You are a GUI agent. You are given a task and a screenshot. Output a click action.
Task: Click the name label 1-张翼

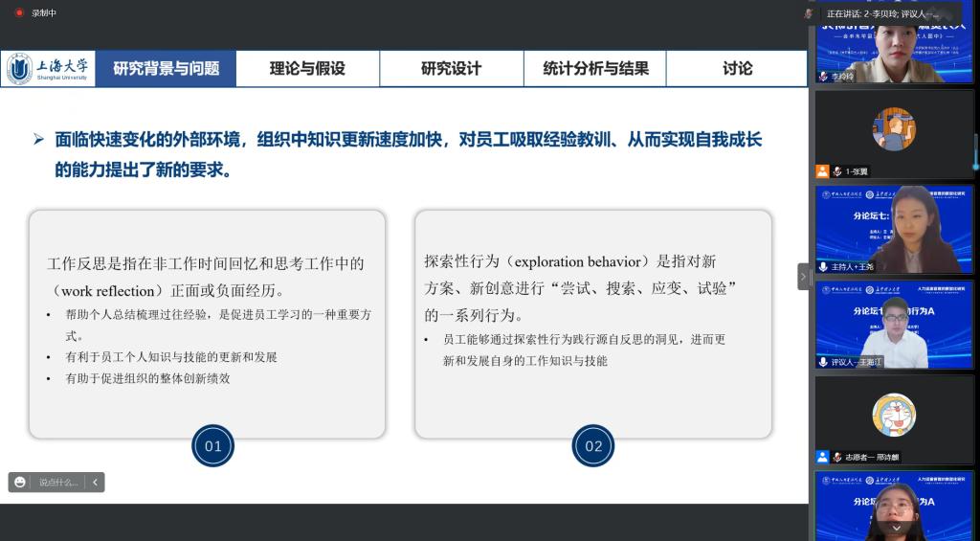pos(857,171)
